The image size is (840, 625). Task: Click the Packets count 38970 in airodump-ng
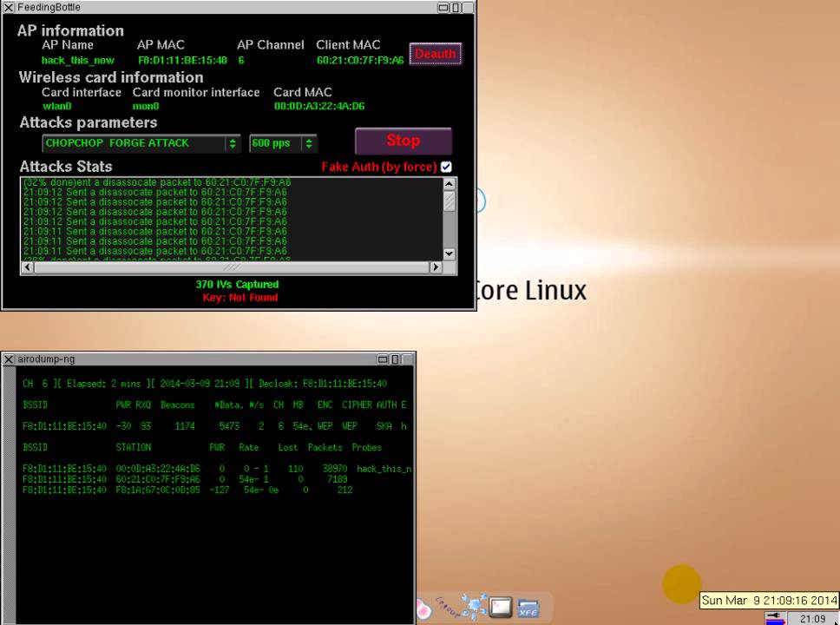point(335,469)
